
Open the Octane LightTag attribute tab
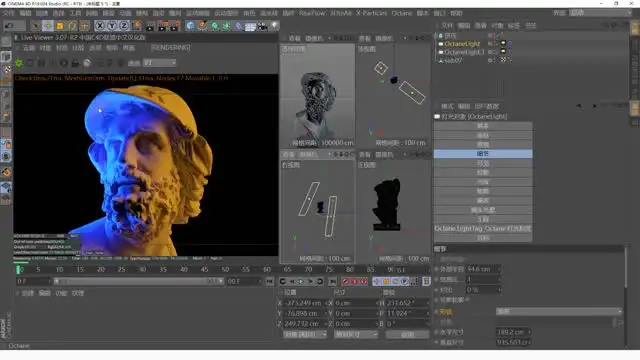[x=483, y=228]
